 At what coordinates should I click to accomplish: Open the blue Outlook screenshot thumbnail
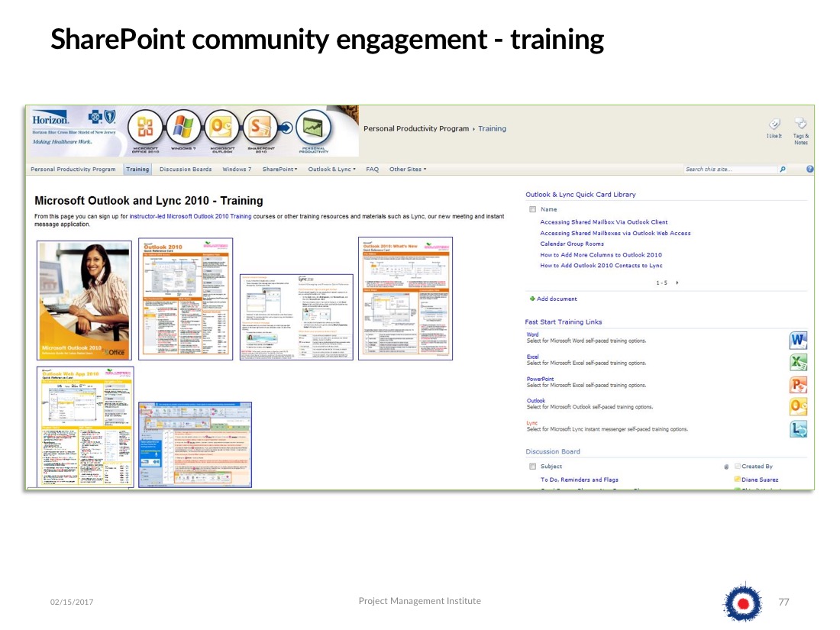coord(195,444)
